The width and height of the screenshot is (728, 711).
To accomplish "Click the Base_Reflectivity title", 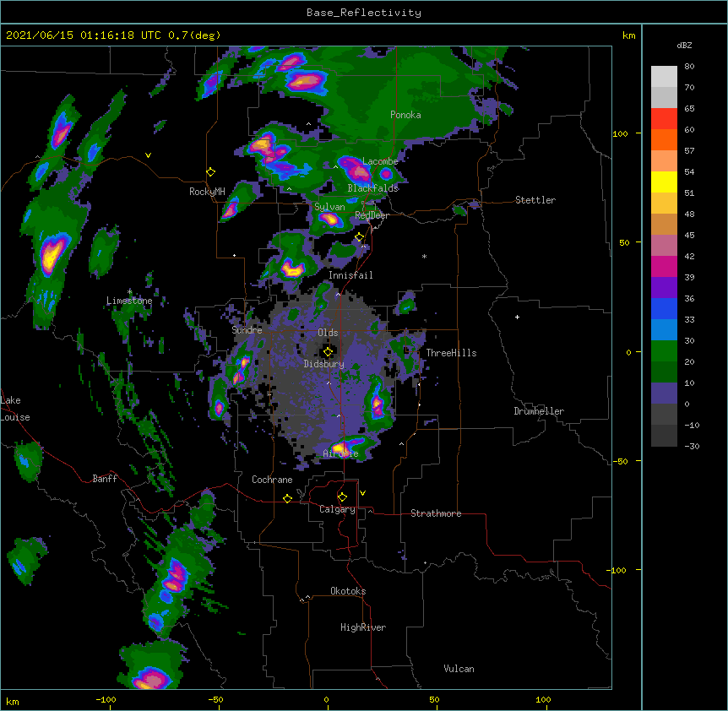I will click(364, 13).
